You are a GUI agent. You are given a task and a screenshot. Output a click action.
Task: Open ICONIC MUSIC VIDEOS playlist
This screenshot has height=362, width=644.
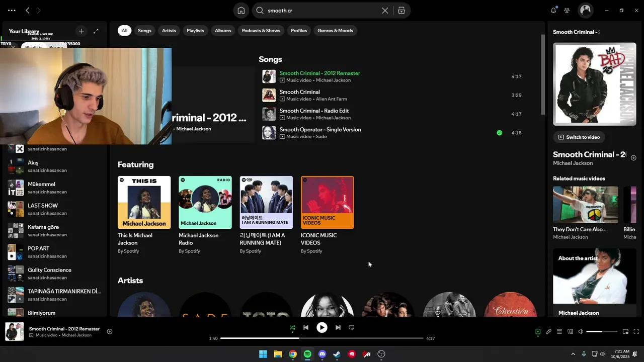pyautogui.click(x=327, y=215)
